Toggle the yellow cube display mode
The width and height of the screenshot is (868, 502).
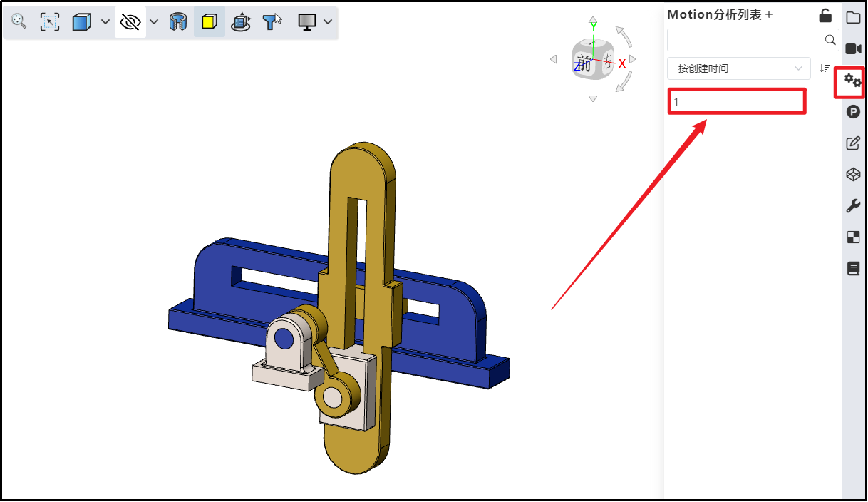209,22
